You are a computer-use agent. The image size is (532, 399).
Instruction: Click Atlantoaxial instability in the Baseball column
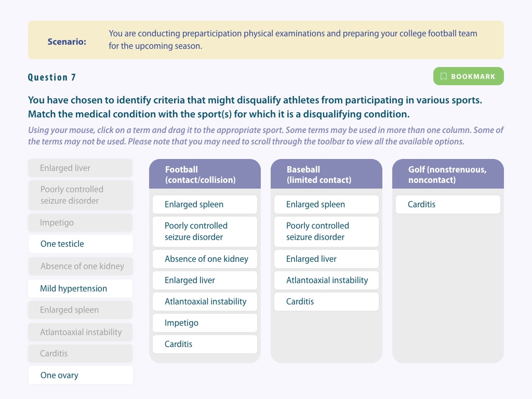tap(326, 280)
